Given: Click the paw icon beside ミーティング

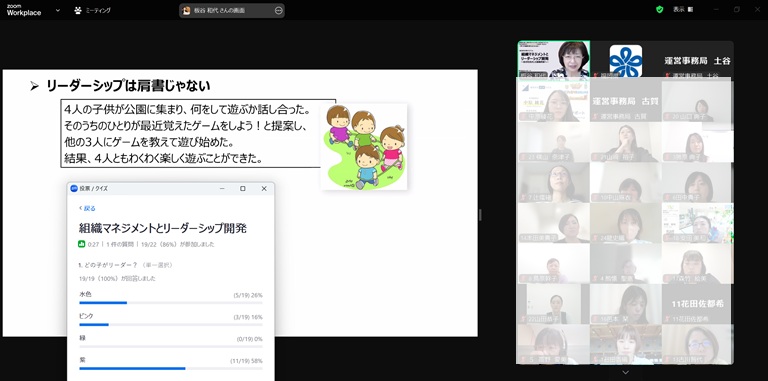Looking at the screenshot, I should (x=78, y=10).
